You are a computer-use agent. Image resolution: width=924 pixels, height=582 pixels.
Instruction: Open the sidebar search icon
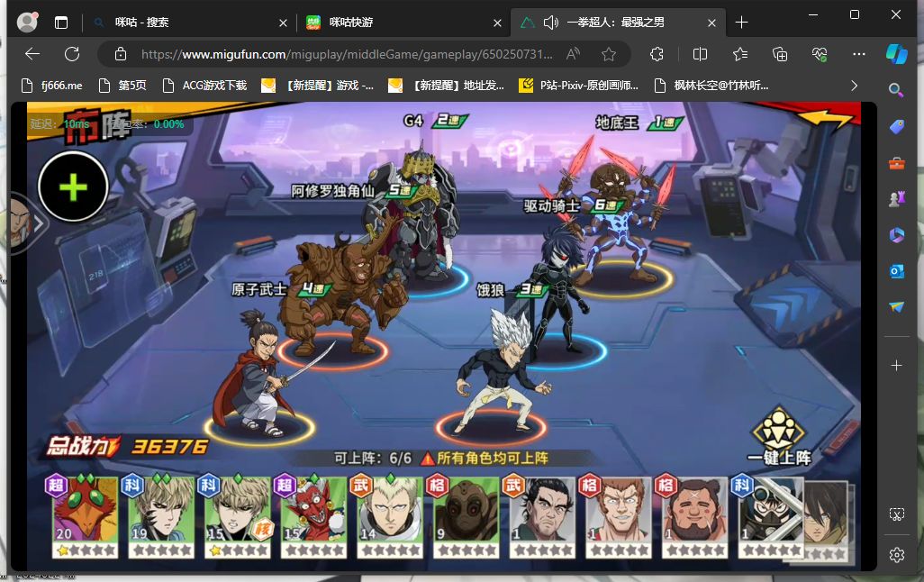[896, 89]
